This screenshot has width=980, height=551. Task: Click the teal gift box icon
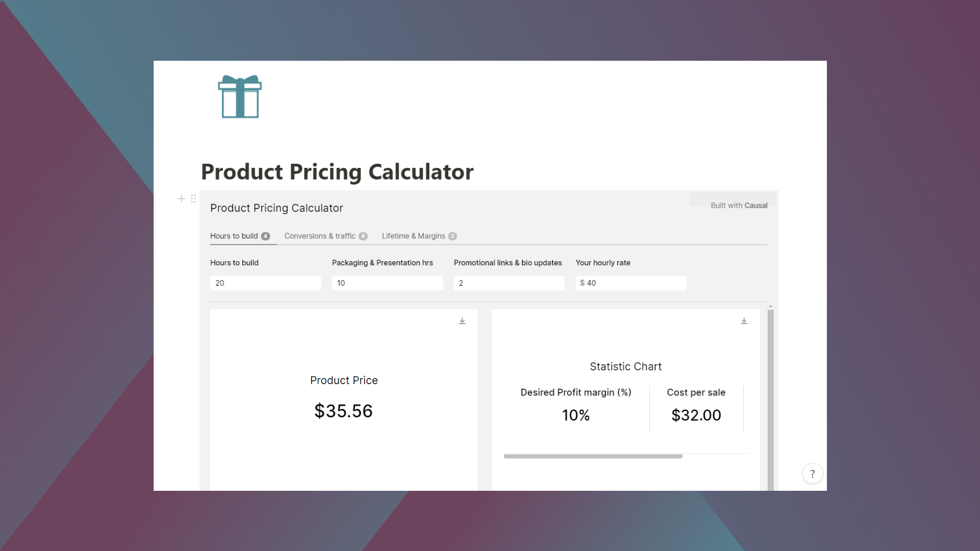click(x=240, y=96)
